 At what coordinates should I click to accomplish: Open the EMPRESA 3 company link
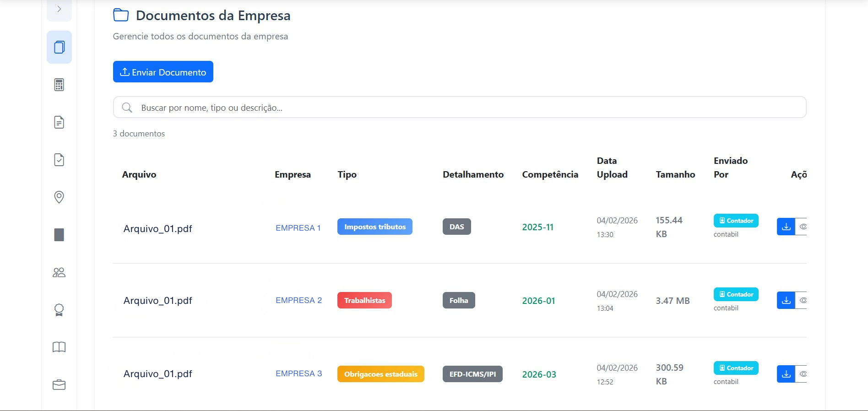pyautogui.click(x=298, y=373)
